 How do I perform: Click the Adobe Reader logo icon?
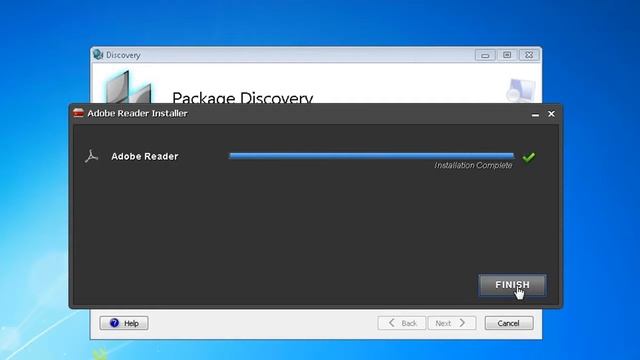click(x=91, y=156)
